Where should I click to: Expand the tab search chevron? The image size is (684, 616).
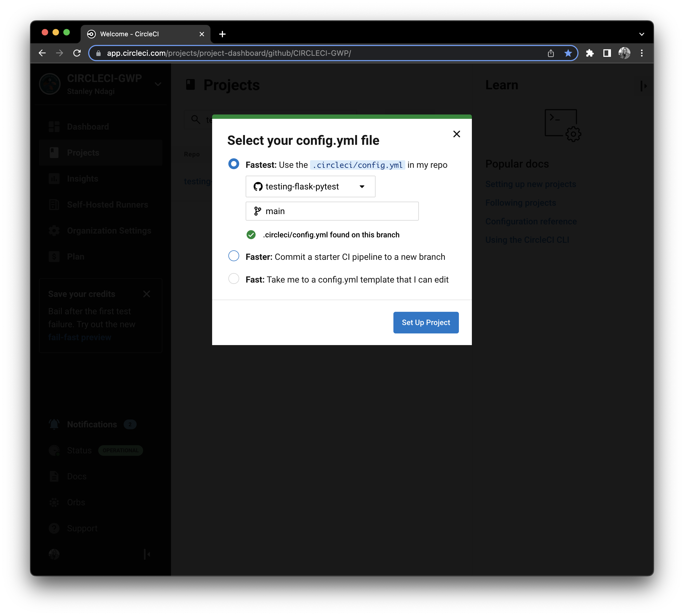click(641, 34)
